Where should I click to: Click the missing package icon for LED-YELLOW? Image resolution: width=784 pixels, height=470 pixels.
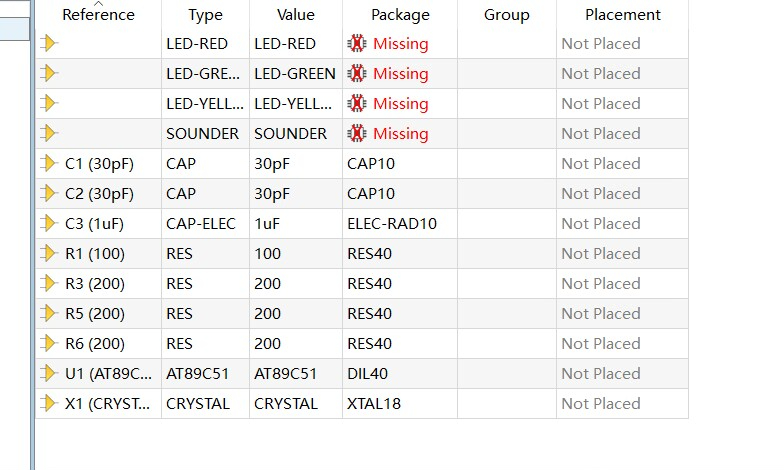(x=356, y=104)
